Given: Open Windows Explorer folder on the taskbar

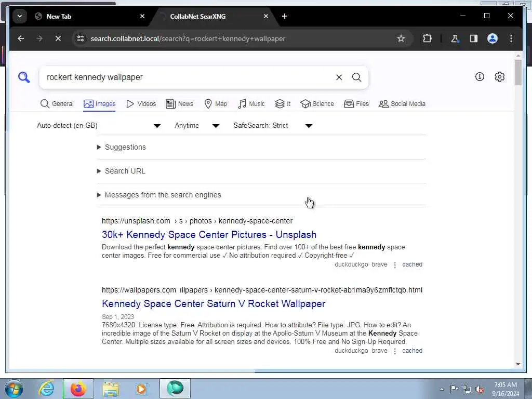Looking at the screenshot, I should 111,389.
